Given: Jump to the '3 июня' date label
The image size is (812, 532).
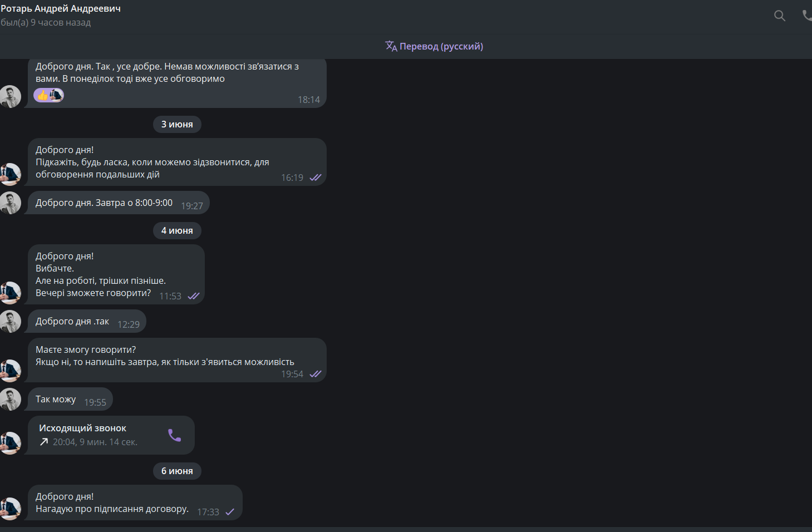Looking at the screenshot, I should coord(177,124).
